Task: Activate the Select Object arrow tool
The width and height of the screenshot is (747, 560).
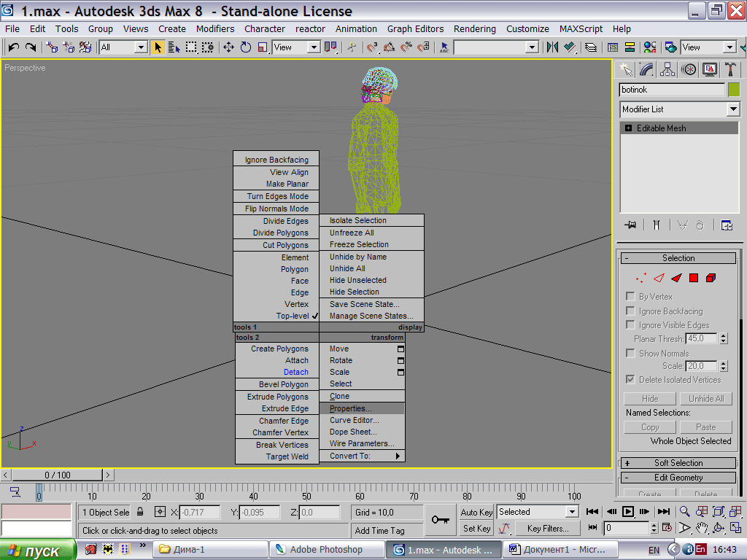Action: point(158,47)
